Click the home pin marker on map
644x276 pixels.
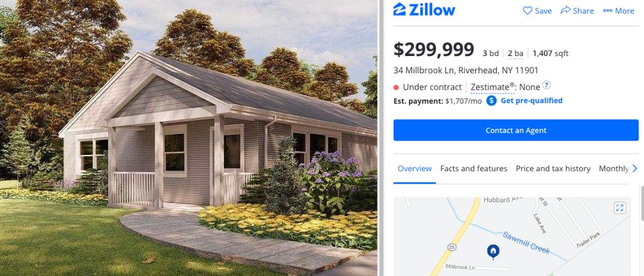tap(493, 252)
